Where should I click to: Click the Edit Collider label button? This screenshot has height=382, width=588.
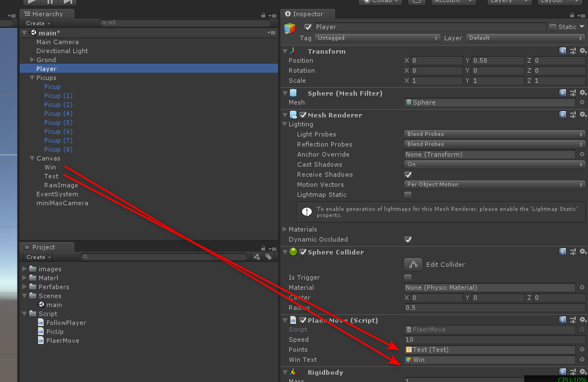(445, 265)
